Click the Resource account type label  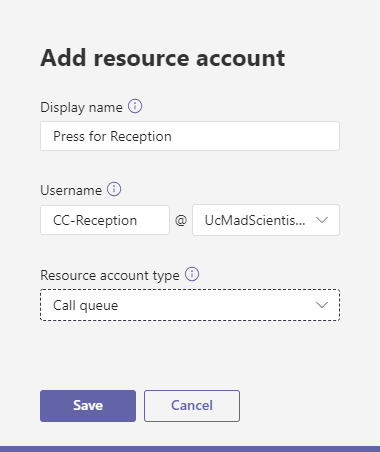110,276
